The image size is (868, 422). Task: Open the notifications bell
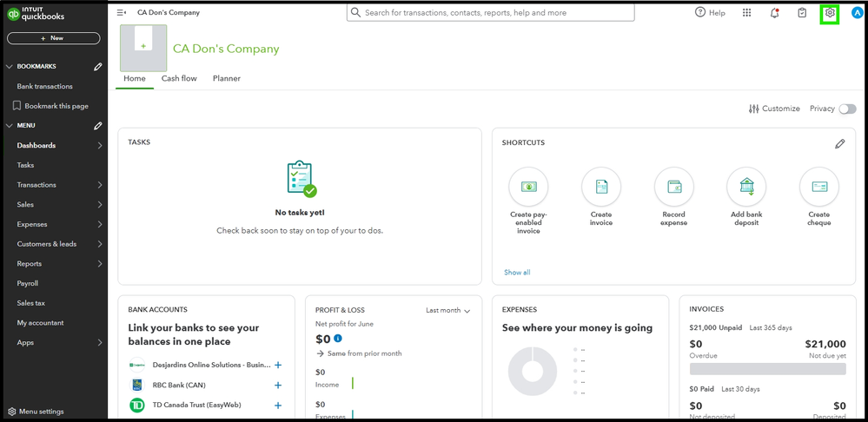pyautogui.click(x=774, y=13)
